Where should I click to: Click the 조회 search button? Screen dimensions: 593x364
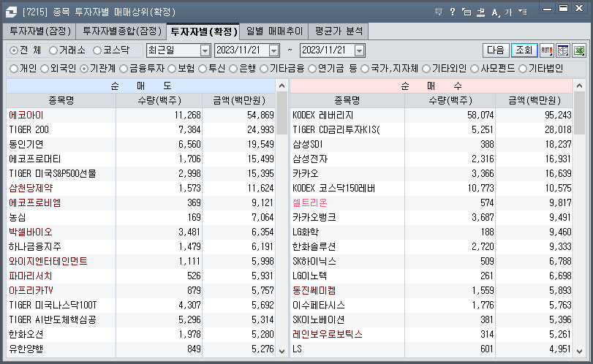(524, 50)
